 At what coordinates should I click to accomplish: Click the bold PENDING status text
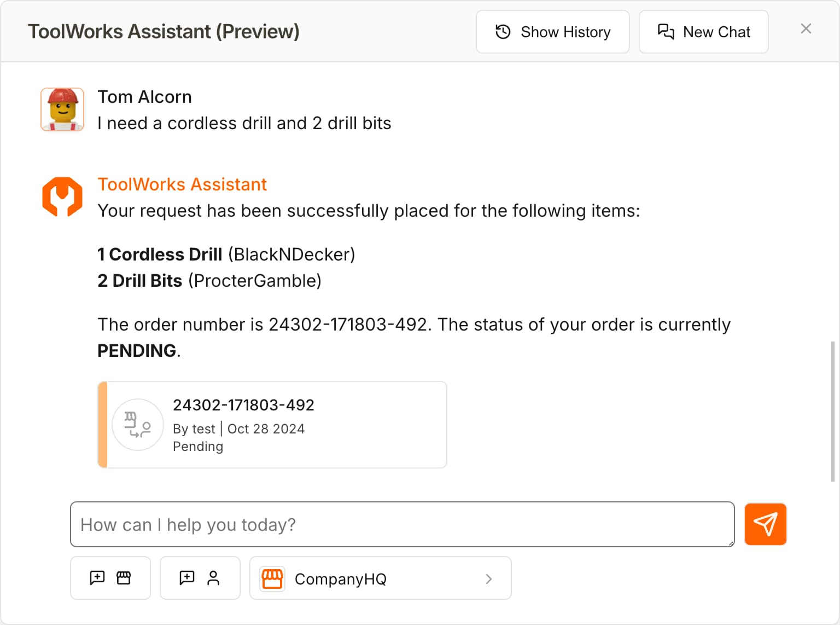pos(136,350)
